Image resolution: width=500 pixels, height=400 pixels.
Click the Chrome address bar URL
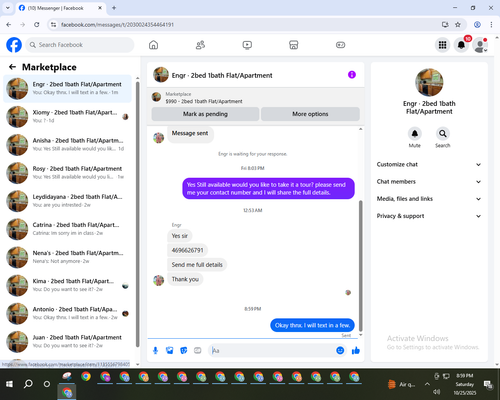coord(117,25)
